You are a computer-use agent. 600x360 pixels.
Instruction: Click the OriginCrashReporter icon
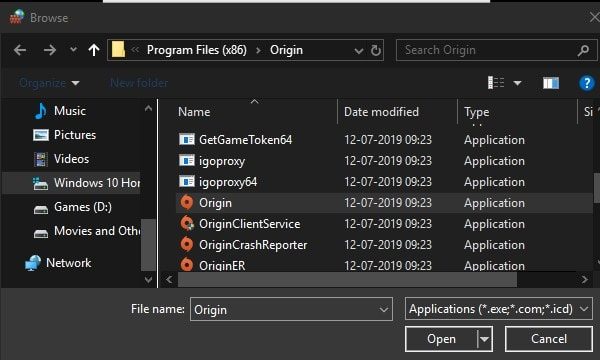(187, 244)
